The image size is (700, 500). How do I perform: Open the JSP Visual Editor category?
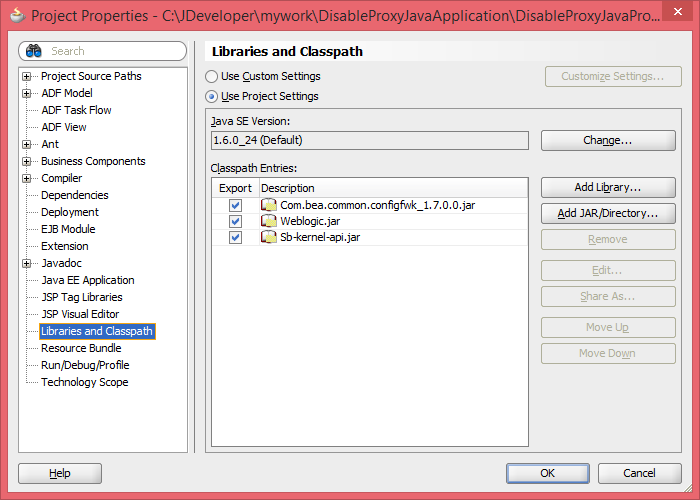pos(80,314)
